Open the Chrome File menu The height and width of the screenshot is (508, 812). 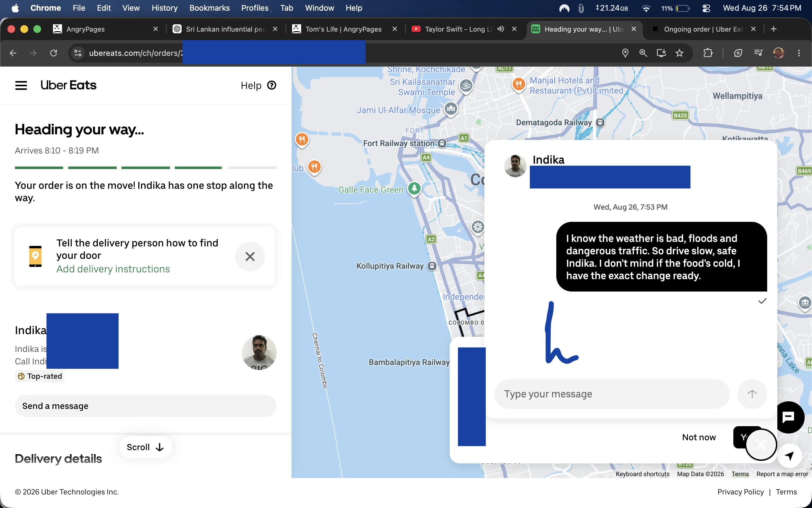pyautogui.click(x=79, y=8)
